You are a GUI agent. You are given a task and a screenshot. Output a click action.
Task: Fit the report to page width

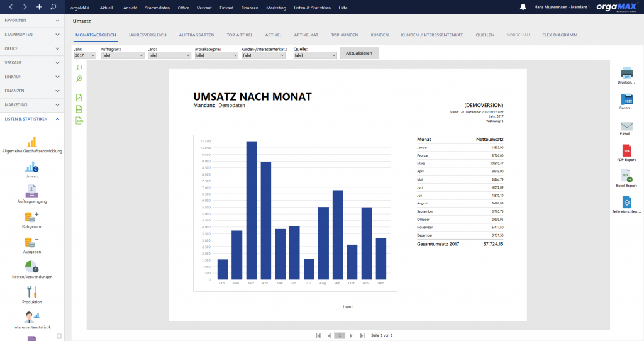(79, 109)
